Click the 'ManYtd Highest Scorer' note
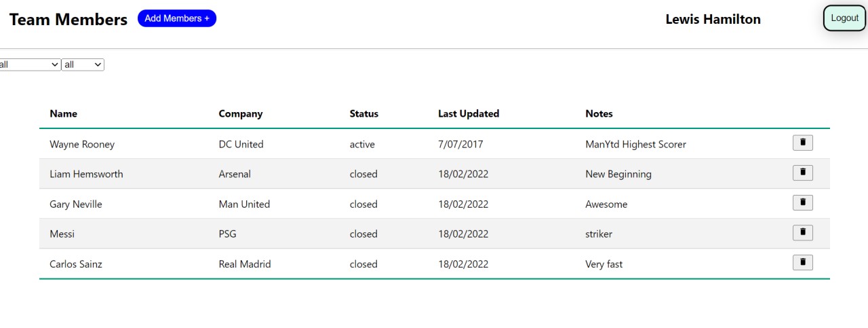The width and height of the screenshot is (868, 328). pyautogui.click(x=636, y=144)
